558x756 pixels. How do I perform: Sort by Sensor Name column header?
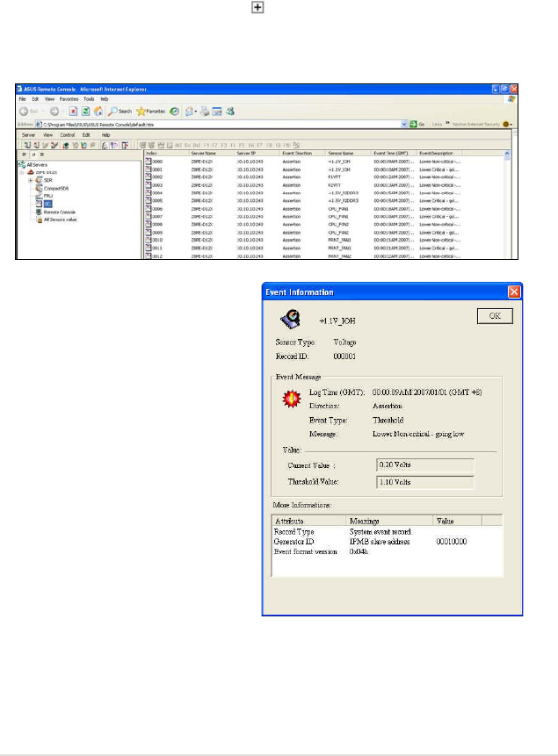pos(343,153)
